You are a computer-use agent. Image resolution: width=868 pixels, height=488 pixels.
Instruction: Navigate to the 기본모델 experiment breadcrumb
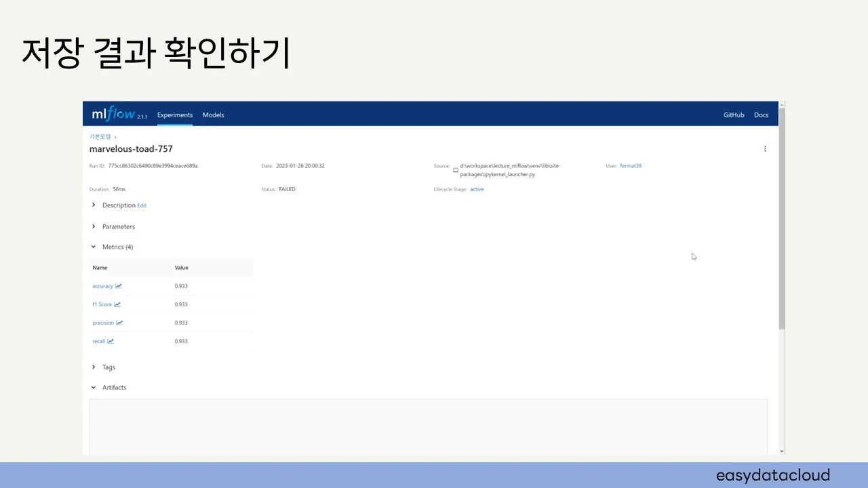(x=99, y=136)
